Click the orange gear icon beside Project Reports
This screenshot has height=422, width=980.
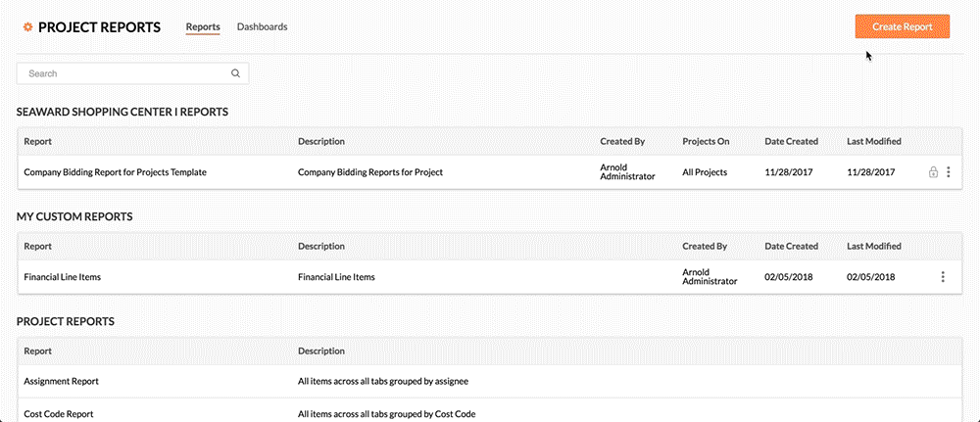[26, 27]
